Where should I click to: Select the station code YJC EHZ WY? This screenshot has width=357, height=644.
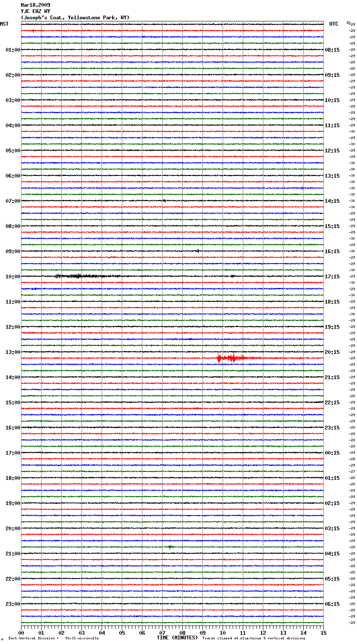[35, 11]
